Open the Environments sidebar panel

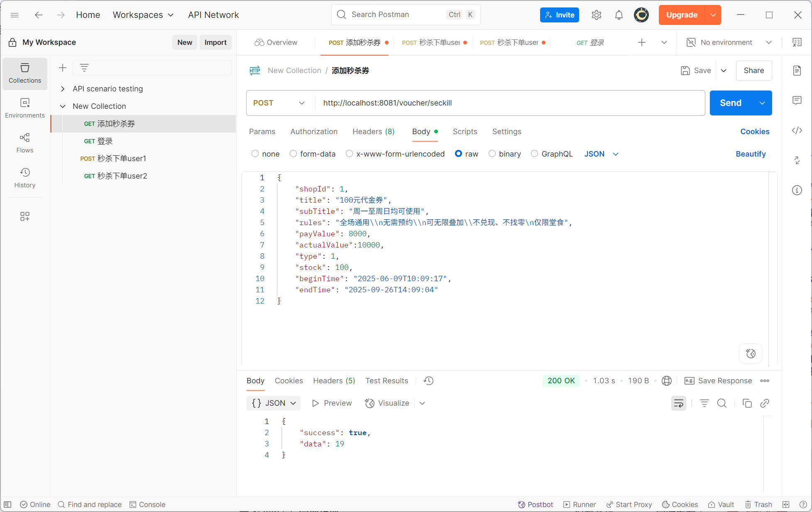click(25, 108)
